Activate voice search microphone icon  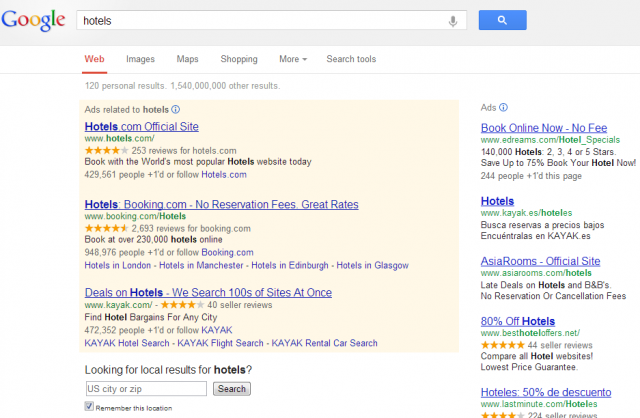point(453,21)
